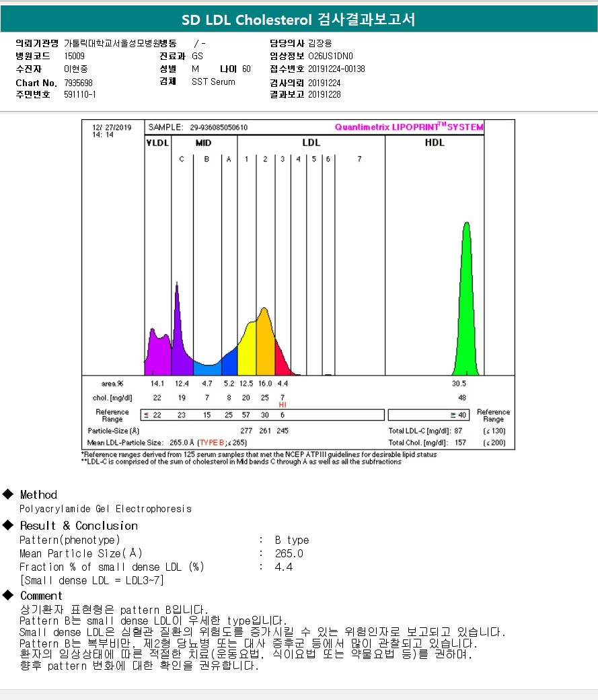The height and width of the screenshot is (700, 598).
Task: Click the 'HDL' column header
Action: 435,143
